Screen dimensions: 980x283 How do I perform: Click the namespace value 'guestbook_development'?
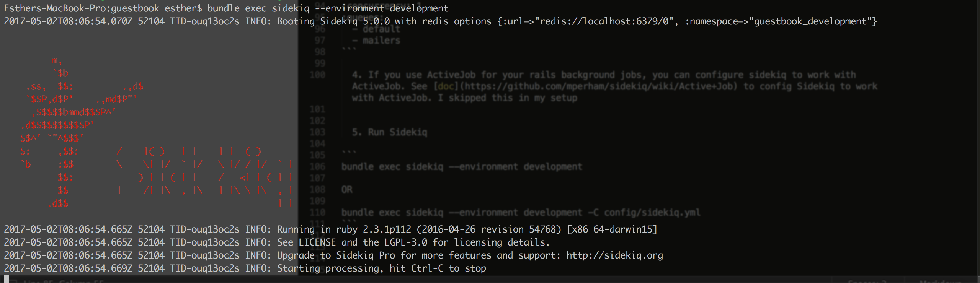[810, 21]
